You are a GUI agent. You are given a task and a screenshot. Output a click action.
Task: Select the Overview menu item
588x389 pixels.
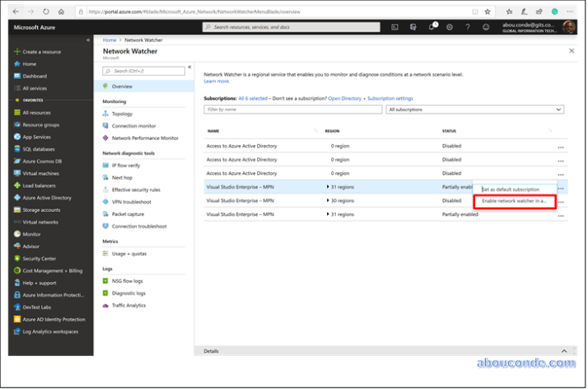[122, 87]
